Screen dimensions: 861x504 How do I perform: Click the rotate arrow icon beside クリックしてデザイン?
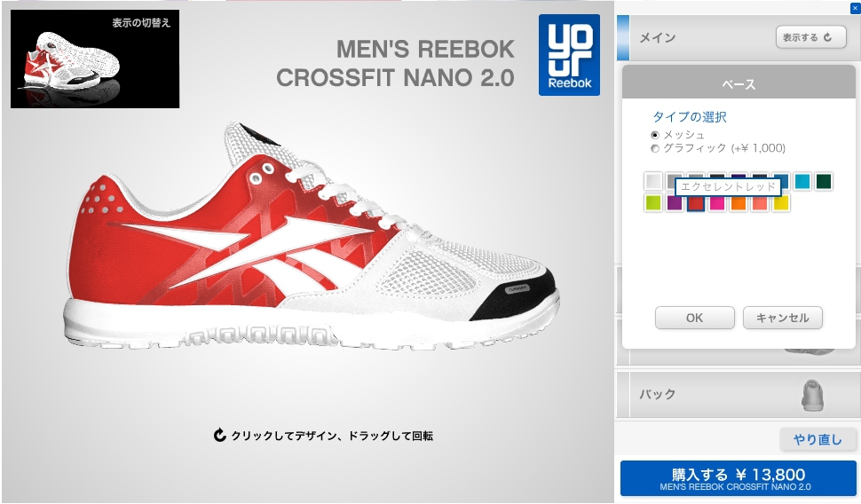(x=219, y=436)
